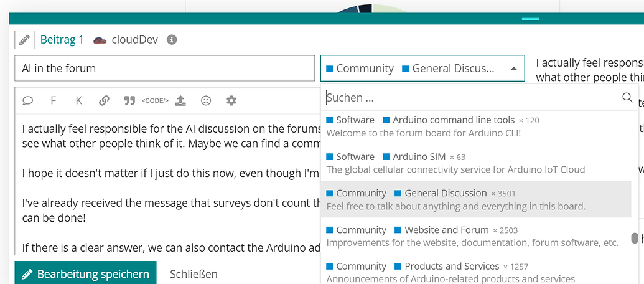Open the Beitrag 1 link

click(x=62, y=40)
